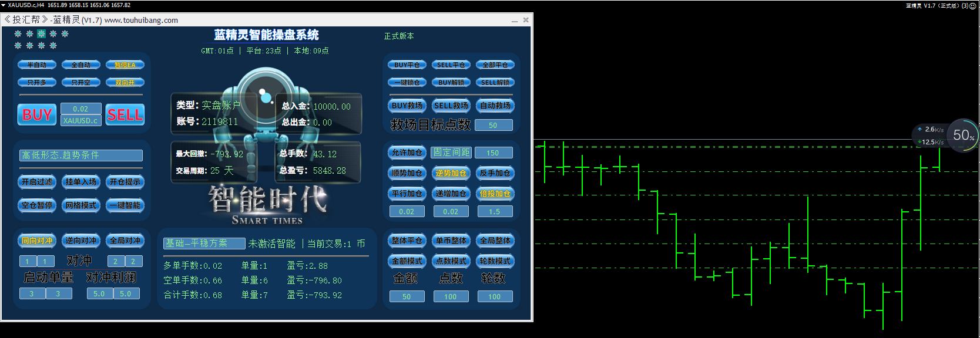
Task: Click the 全局整体 button
Action: 495,241
